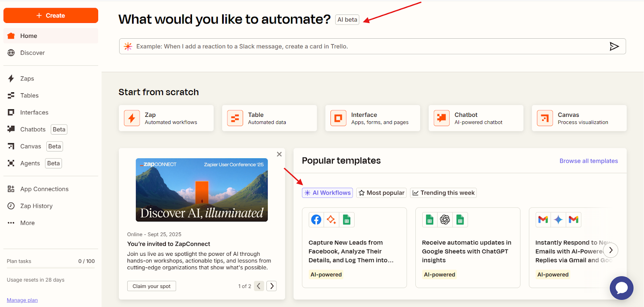
Task: Click the Canvas sidebar icon
Action: (x=11, y=146)
